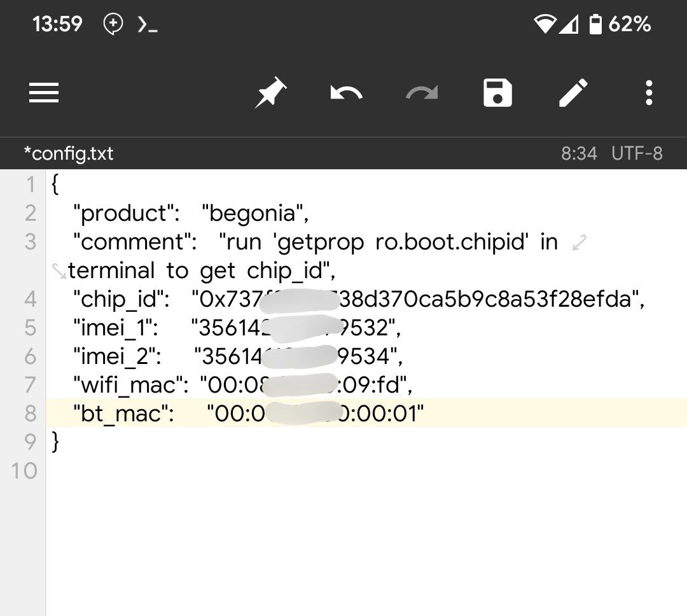Tap the 8:34 cursor position indicator
The height and width of the screenshot is (616, 687).
tap(579, 153)
